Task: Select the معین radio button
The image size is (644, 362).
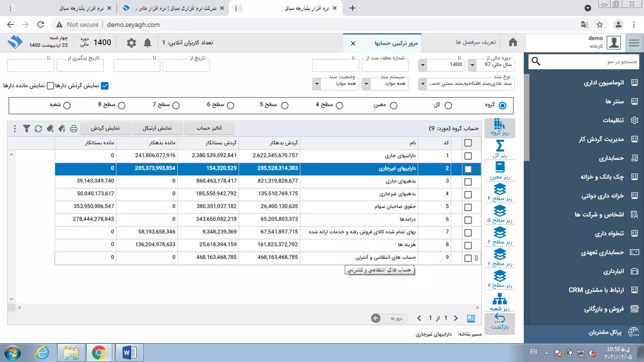Action: point(394,105)
